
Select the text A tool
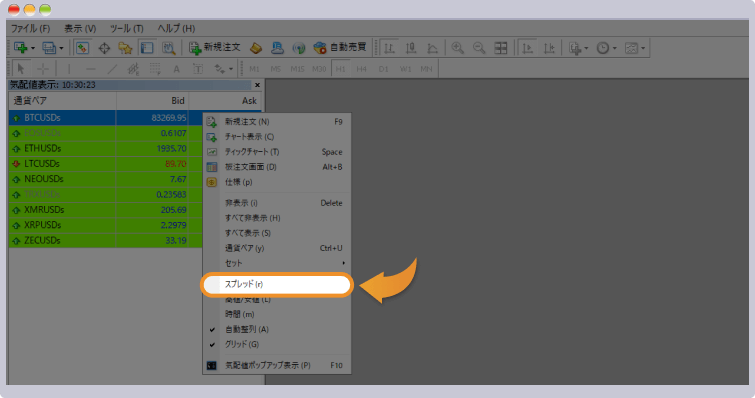(176, 69)
